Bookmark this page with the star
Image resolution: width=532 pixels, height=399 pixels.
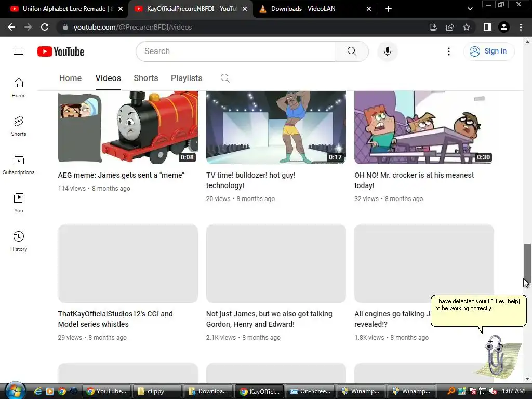coord(467,27)
